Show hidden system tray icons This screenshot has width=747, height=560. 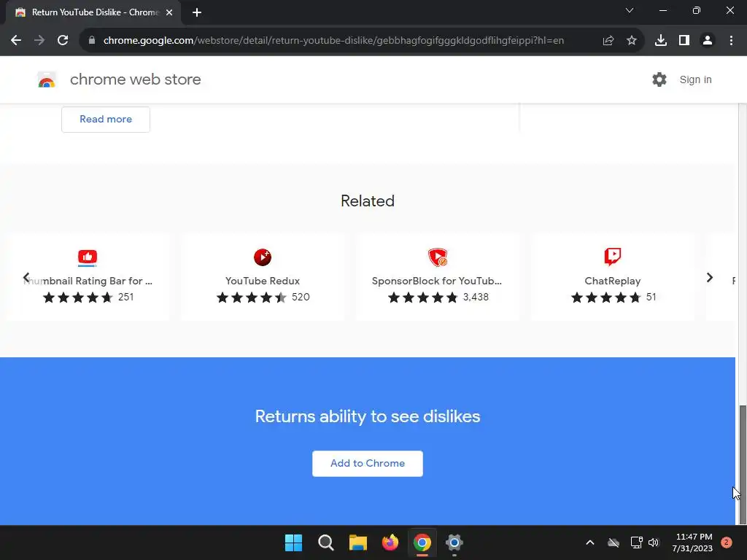(589, 542)
